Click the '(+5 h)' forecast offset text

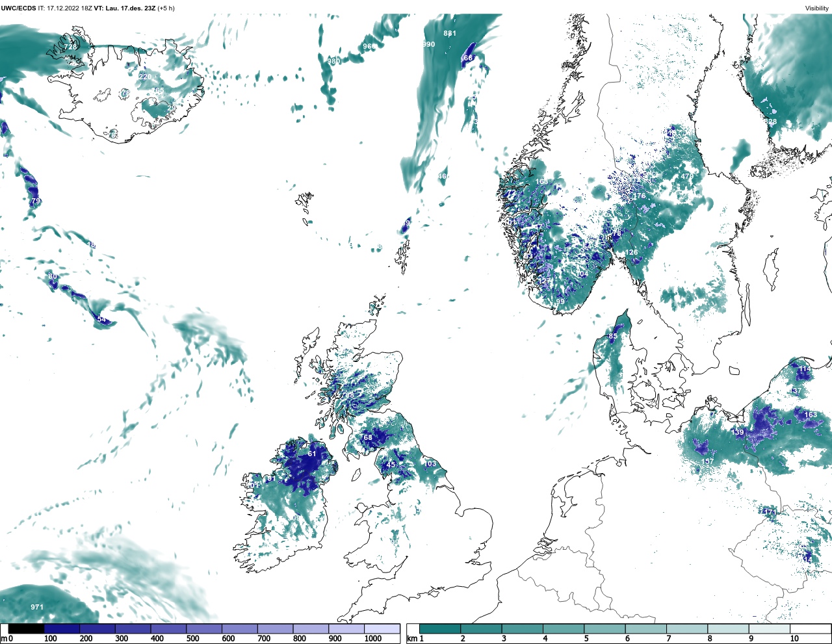click(x=166, y=8)
